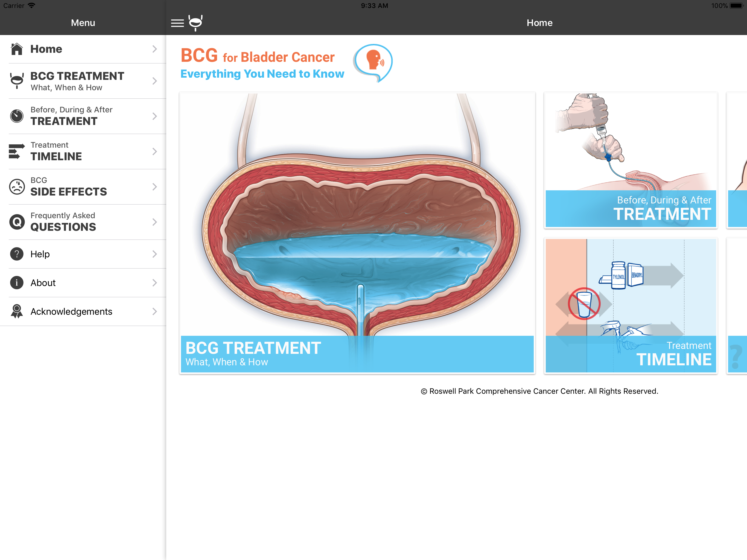
Task: Open the About row chevron
Action: click(155, 283)
